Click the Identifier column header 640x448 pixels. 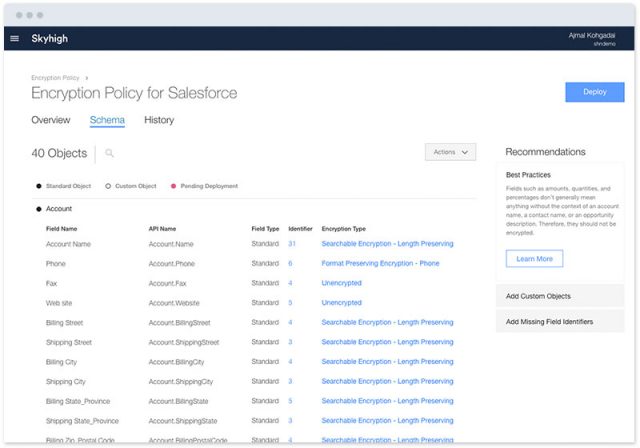(300, 228)
